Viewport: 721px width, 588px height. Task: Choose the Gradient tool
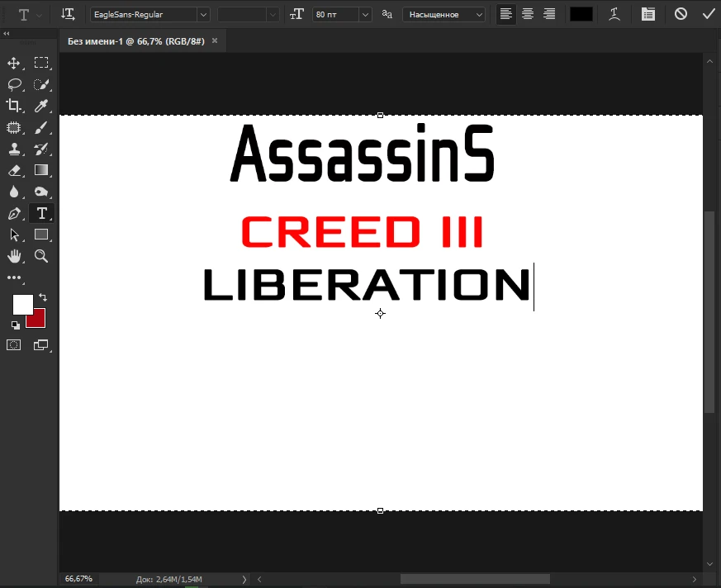tap(40, 170)
